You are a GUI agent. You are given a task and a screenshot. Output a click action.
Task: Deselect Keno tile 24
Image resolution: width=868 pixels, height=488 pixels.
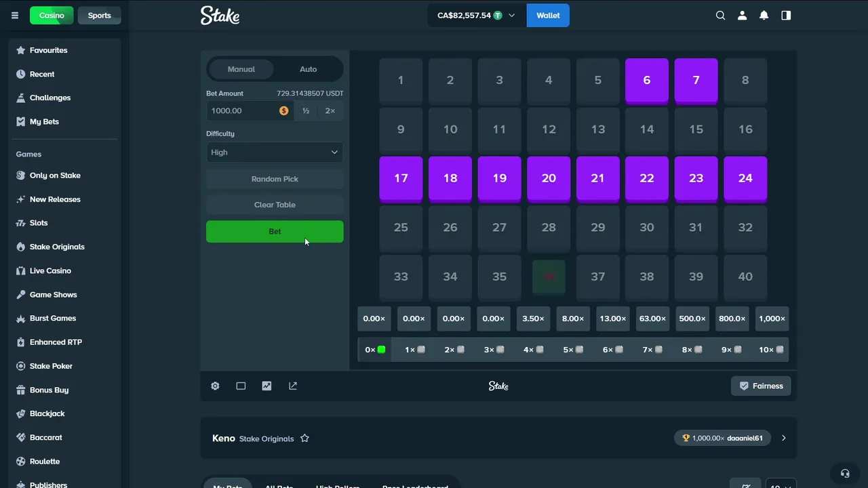click(745, 179)
